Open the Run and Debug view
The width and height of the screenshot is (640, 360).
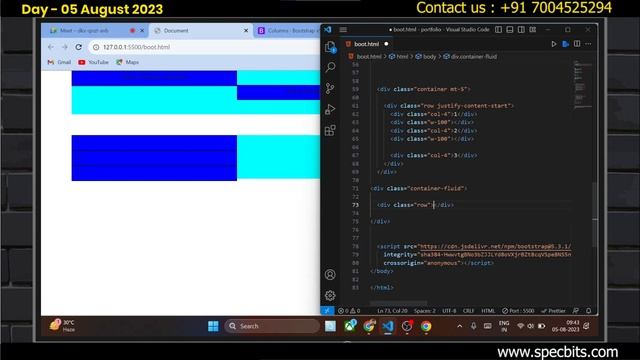(330, 109)
